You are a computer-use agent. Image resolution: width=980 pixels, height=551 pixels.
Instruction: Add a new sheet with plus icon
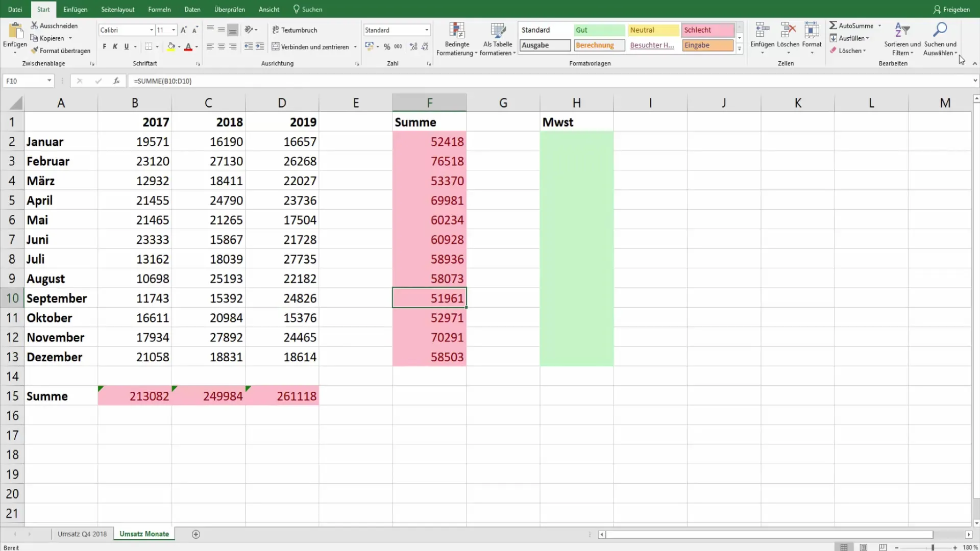[x=196, y=534]
